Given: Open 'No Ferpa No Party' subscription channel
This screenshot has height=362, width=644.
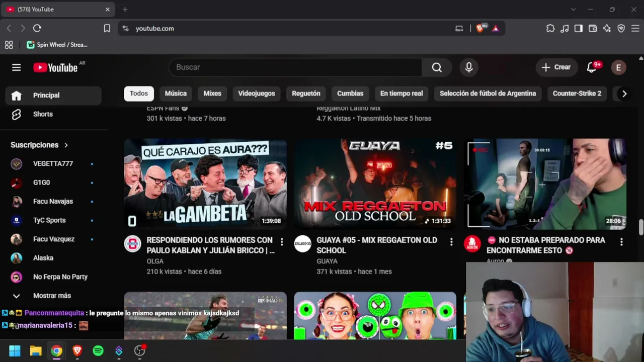Looking at the screenshot, I should coord(53,277).
